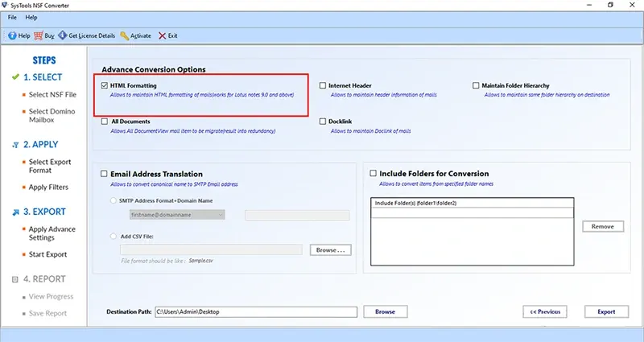644x342 pixels.
Task: Click the Sample.csv example text
Action: tap(200, 261)
